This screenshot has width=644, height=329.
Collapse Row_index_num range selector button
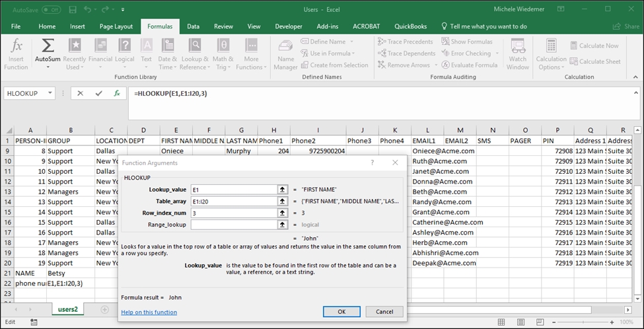tap(282, 213)
